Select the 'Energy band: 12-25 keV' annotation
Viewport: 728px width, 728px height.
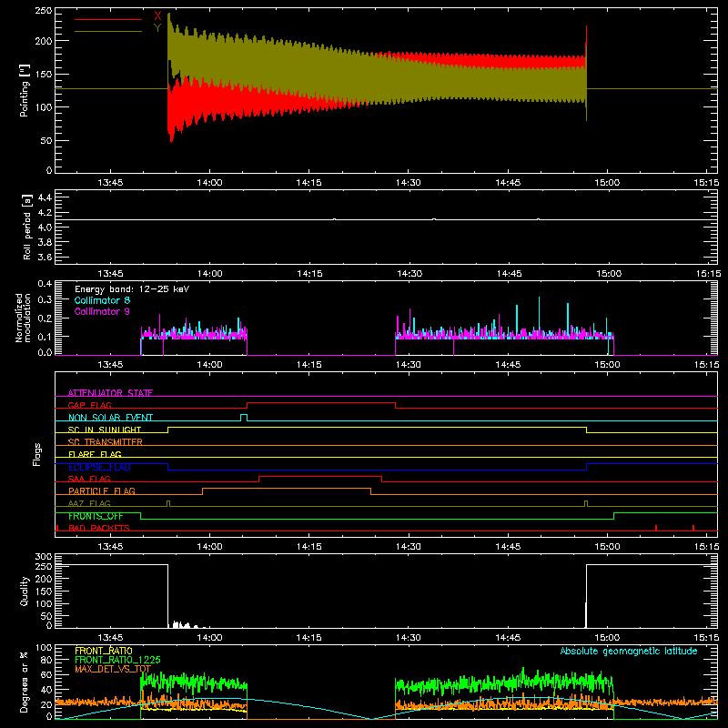[x=132, y=289]
